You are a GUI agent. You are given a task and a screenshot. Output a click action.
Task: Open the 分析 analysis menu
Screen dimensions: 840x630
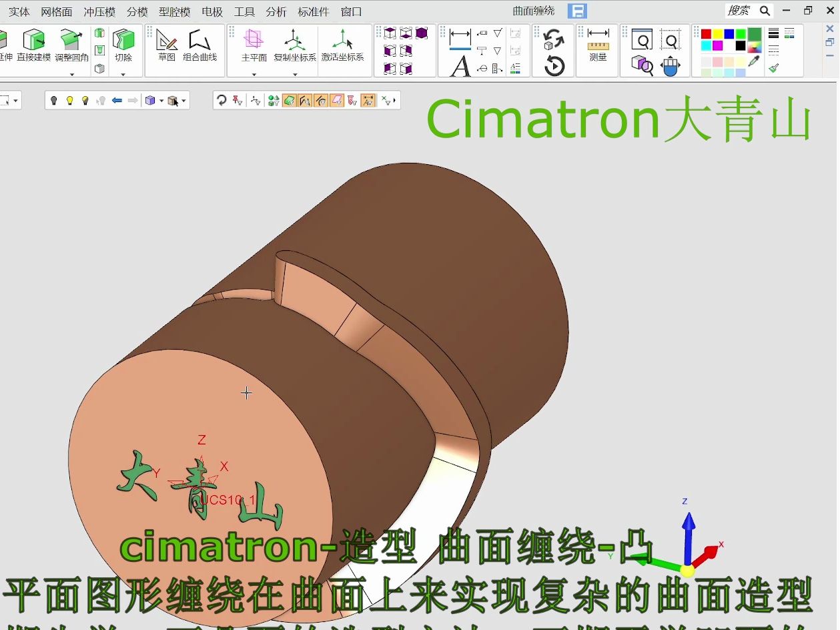tap(276, 11)
